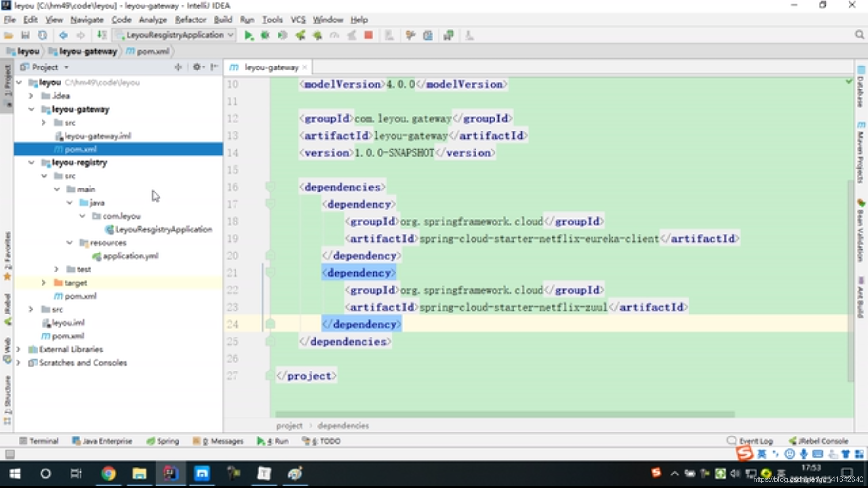868x488 pixels.
Task: Open the Run tool window
Action: coord(273,441)
